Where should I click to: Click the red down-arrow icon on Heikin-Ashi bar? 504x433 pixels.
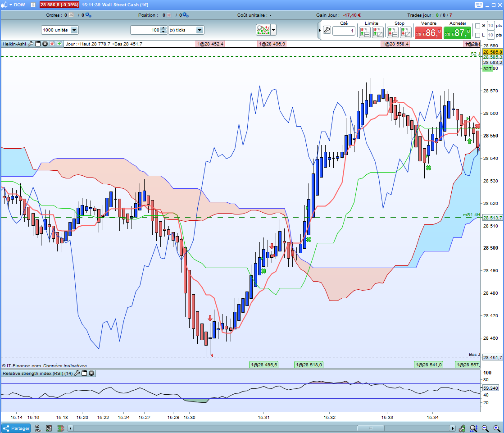52,44
